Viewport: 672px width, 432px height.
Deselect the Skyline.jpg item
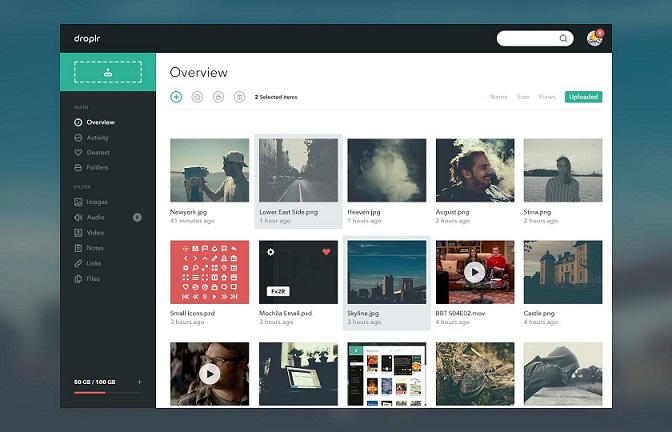point(386,271)
